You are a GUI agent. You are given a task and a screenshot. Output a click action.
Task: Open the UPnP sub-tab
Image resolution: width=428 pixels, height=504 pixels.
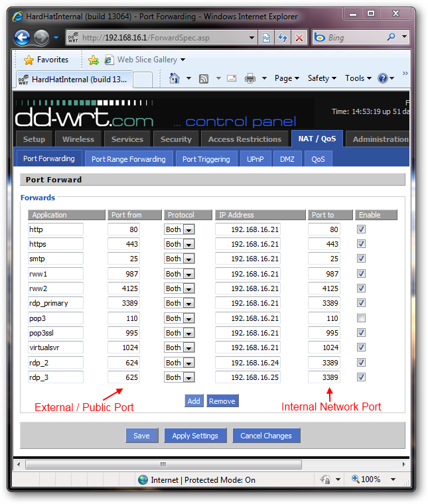(x=255, y=159)
